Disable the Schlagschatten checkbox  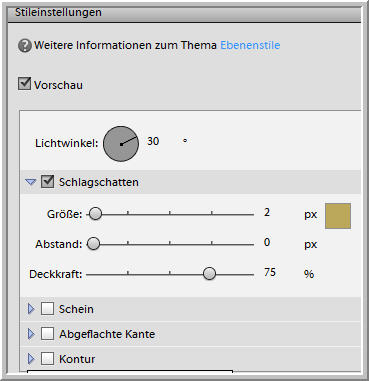47,182
